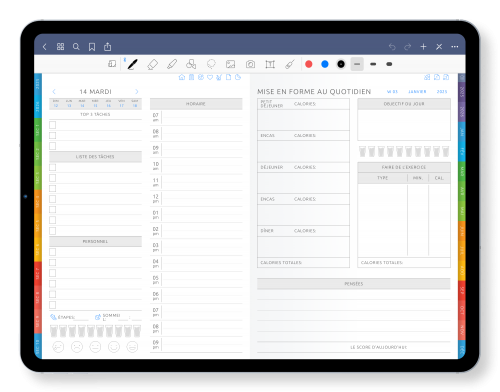The height and width of the screenshot is (392, 500).
Task: Open the JANVIER month link
Action: click(x=417, y=92)
